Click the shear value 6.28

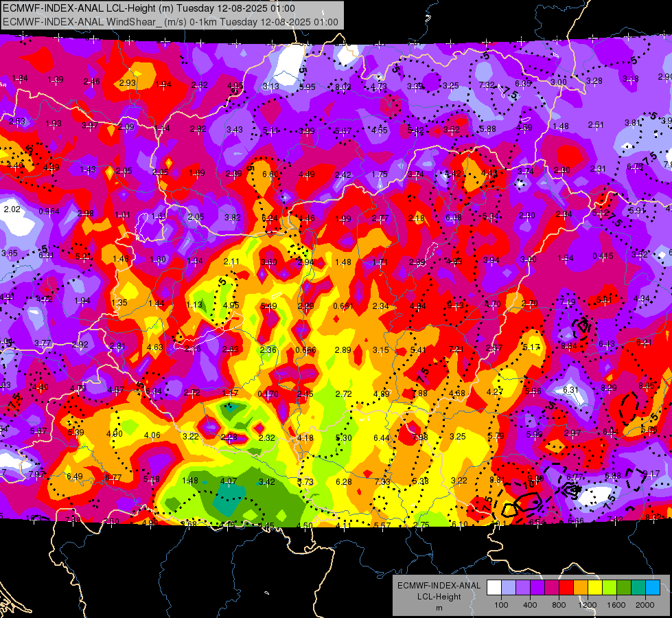344,482
